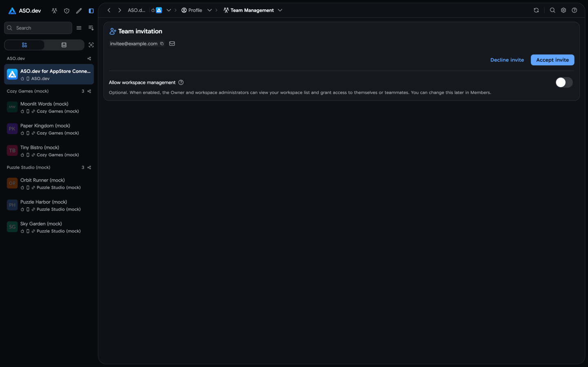Open search via top-right magnifier icon
The height and width of the screenshot is (367, 588).
[552, 10]
